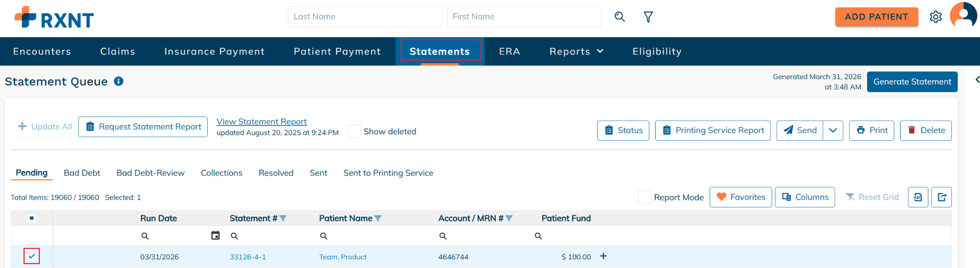The image size is (980, 268).
Task: Filter the Statement # column
Action: pyautogui.click(x=283, y=218)
